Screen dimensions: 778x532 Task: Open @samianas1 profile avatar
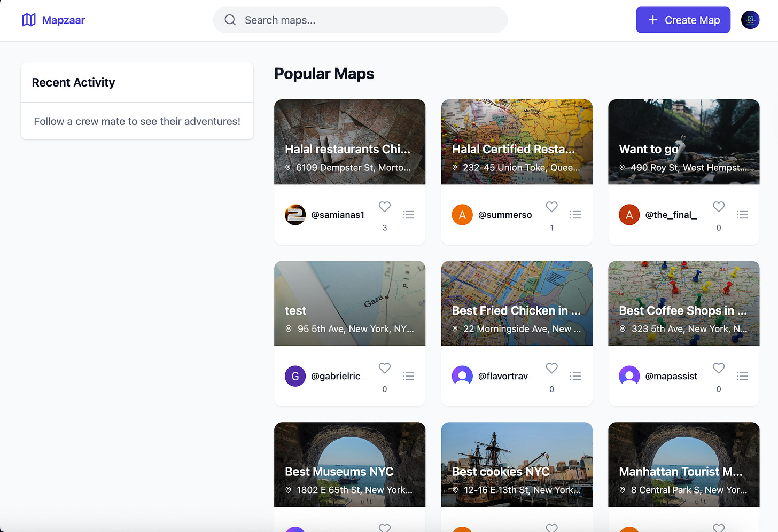(x=295, y=215)
